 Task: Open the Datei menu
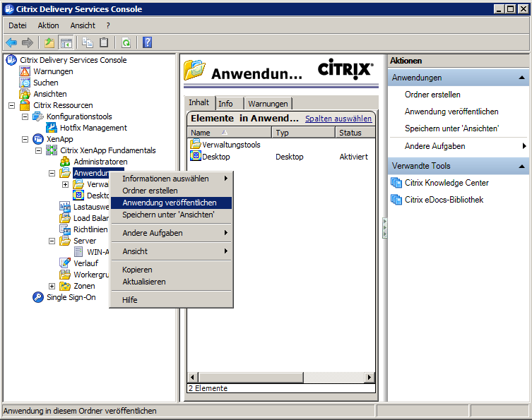(17, 25)
